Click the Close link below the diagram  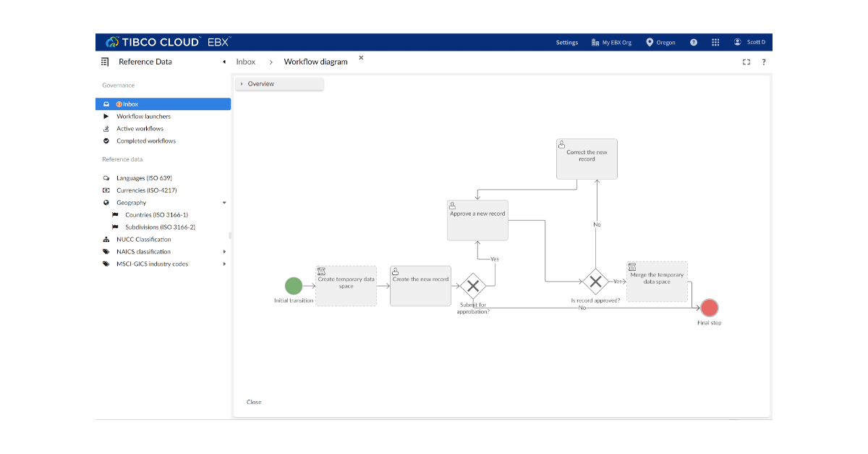click(254, 402)
